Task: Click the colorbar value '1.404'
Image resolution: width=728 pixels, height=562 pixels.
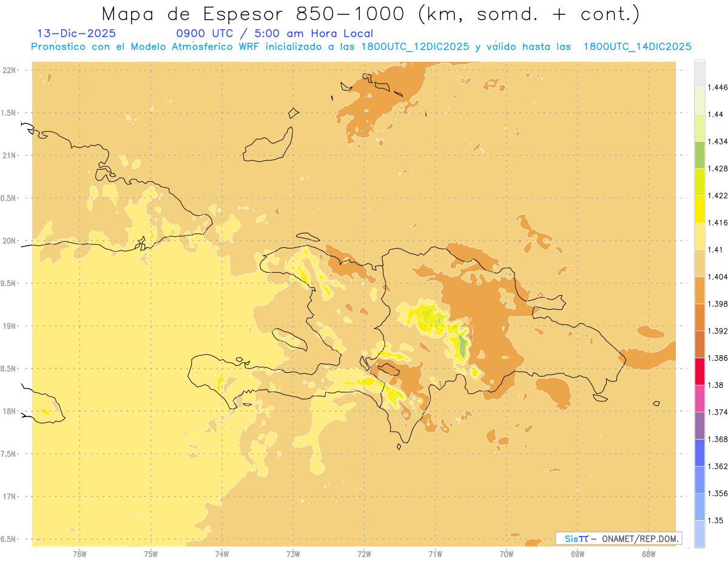Action: pos(718,277)
